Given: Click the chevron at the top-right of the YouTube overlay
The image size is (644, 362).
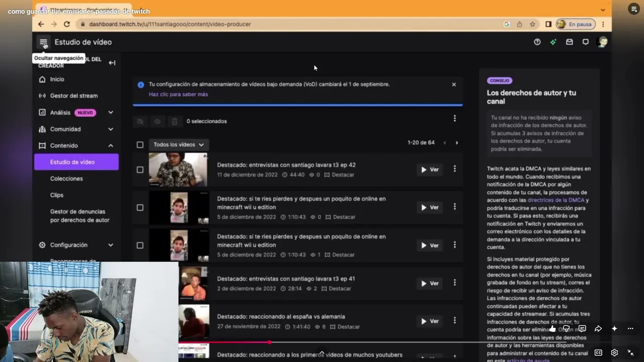Looking at the screenshot, I should pos(603,10).
